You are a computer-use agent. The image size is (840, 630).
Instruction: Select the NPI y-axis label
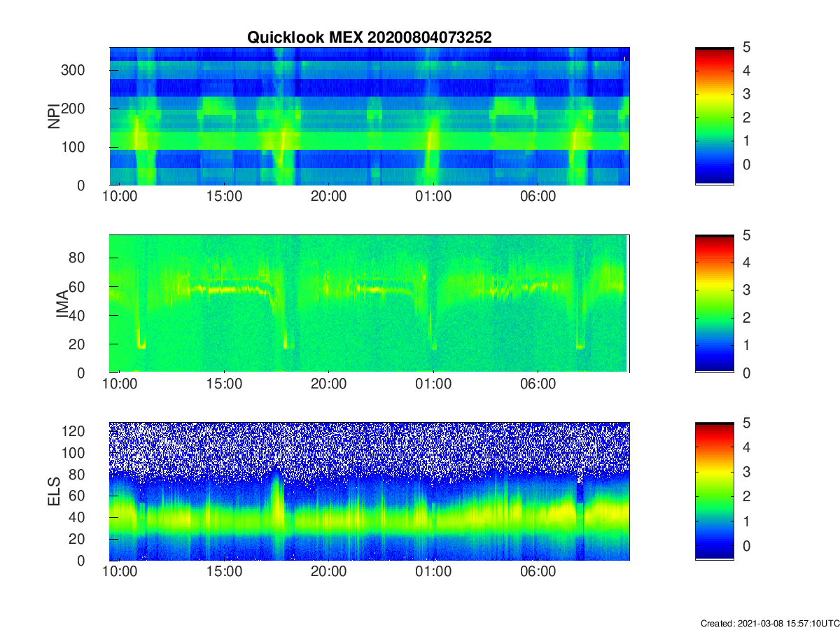coord(53,116)
